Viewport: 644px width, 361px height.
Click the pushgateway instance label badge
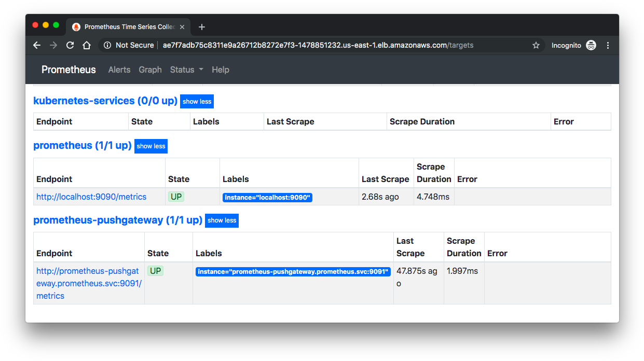pyautogui.click(x=293, y=271)
